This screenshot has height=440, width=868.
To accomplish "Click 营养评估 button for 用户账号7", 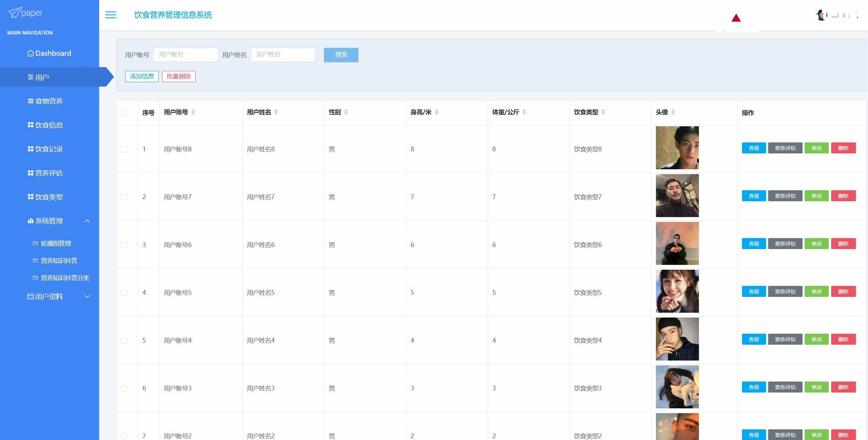I will click(785, 196).
